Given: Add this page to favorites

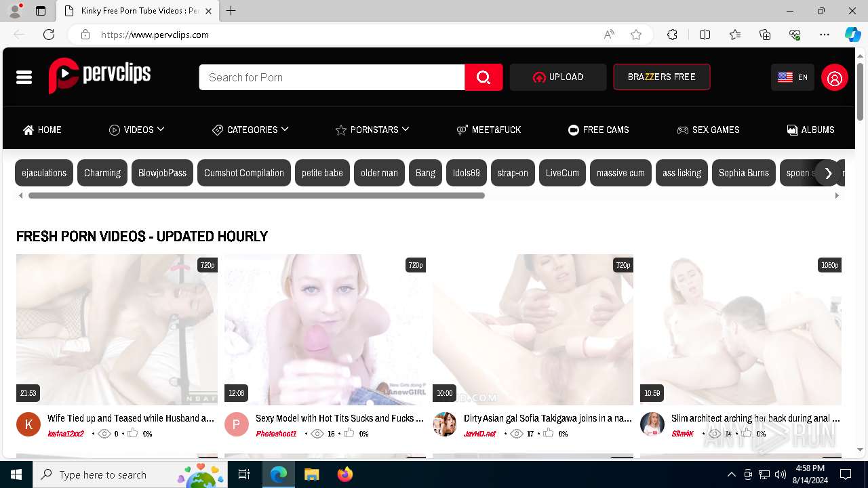Looking at the screenshot, I should (636, 35).
